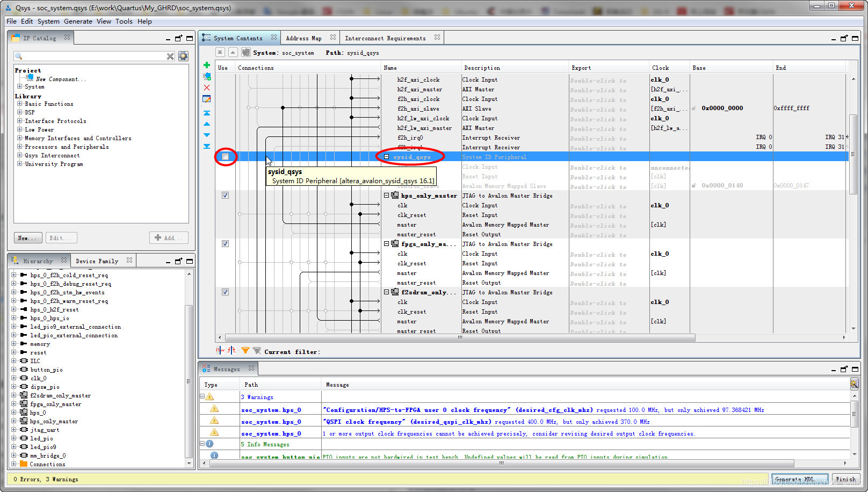Expand the Processors and Peripherals node
868x492 pixels.
point(20,147)
